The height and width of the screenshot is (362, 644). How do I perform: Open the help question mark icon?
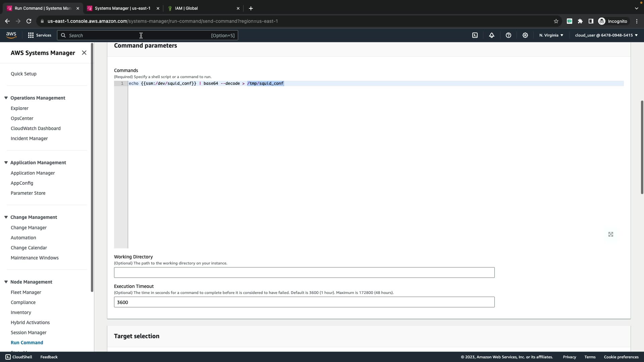[508, 35]
